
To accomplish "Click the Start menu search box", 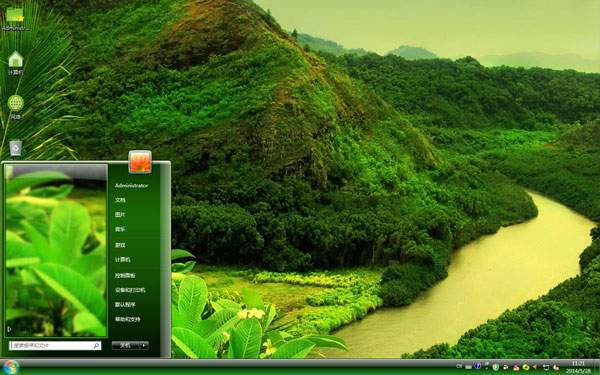I will tap(55, 346).
